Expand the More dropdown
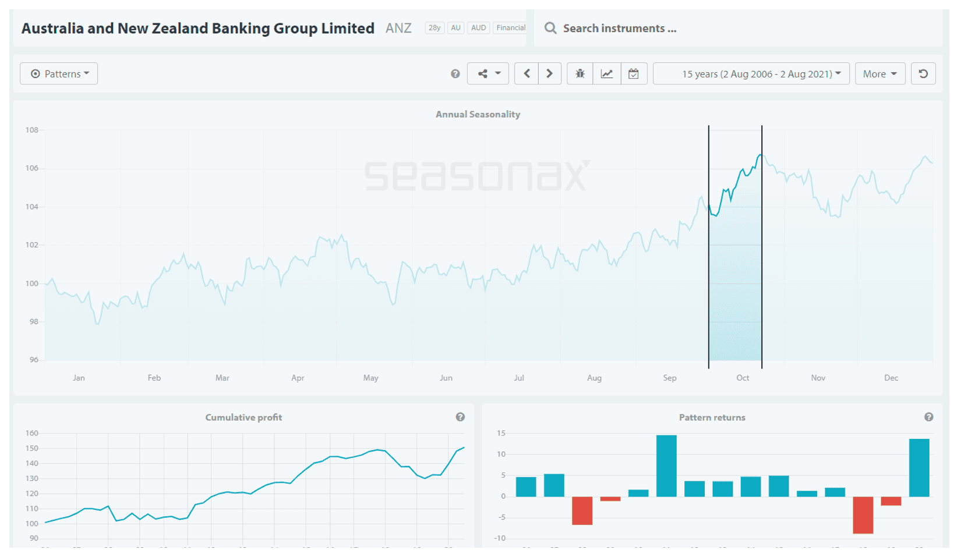The width and height of the screenshot is (961, 560). click(880, 74)
